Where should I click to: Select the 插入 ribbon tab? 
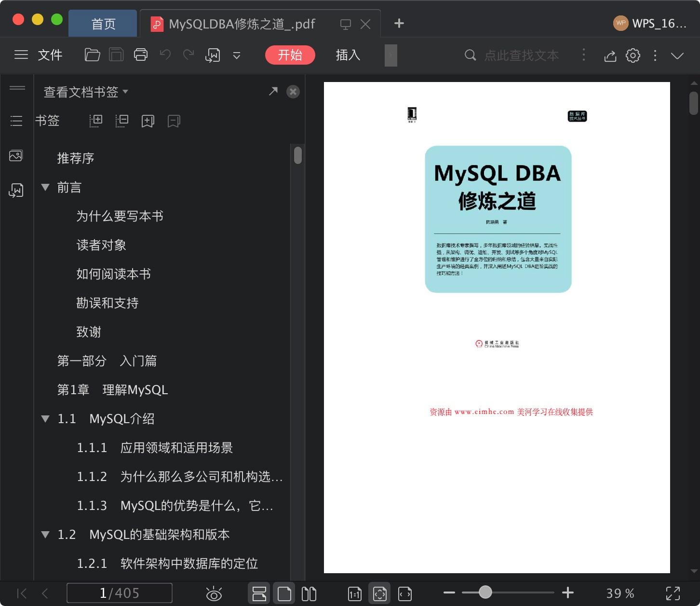pos(348,55)
